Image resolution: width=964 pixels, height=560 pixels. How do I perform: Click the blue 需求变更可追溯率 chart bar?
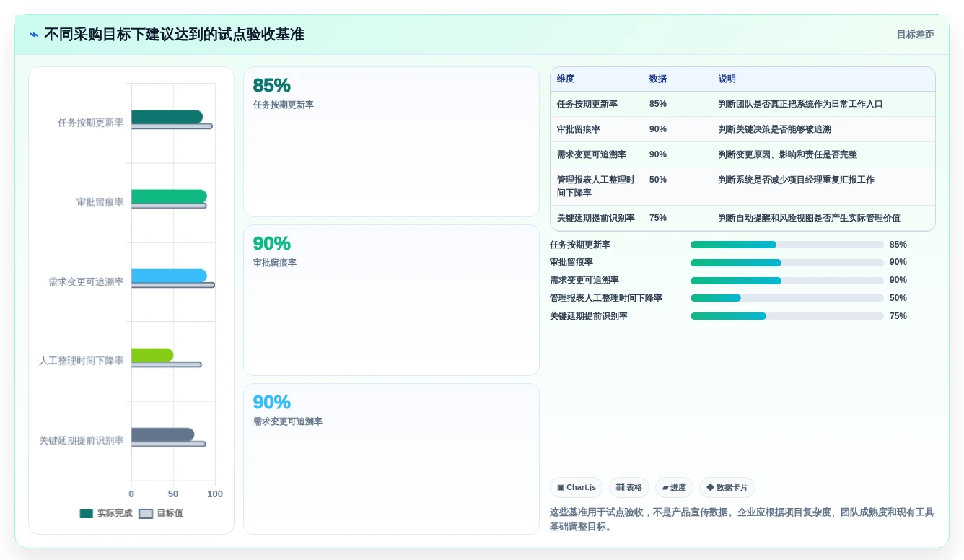(169, 276)
